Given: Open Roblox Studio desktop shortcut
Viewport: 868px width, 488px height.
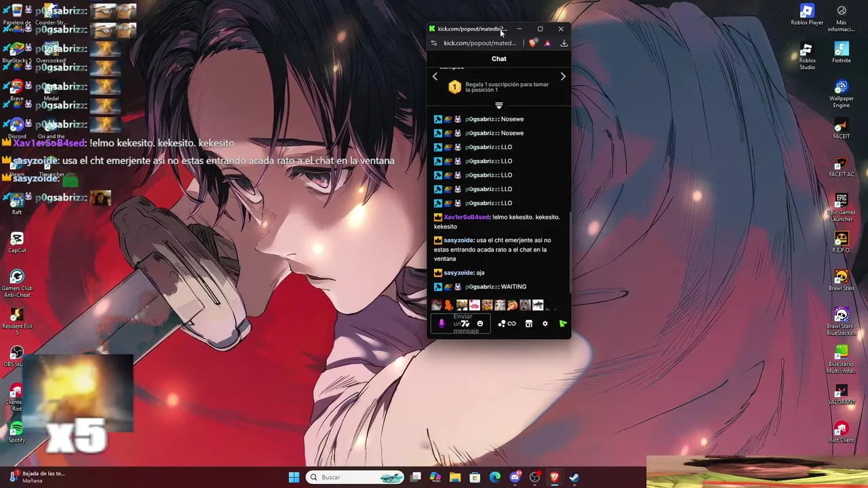Looking at the screenshot, I should pyautogui.click(x=807, y=56).
